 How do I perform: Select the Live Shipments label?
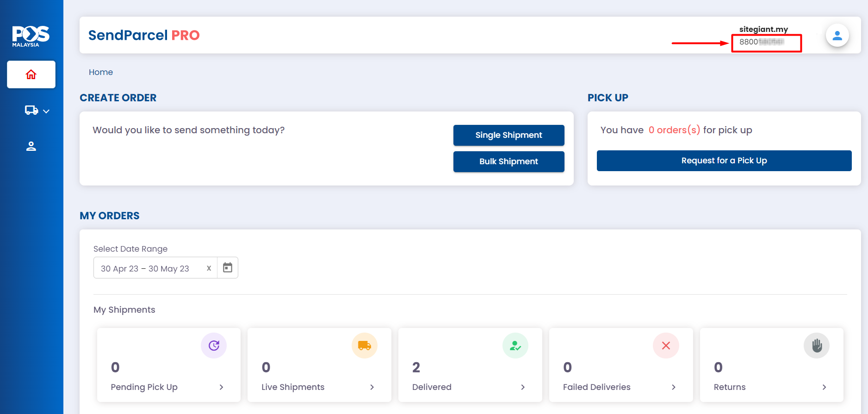tap(293, 387)
